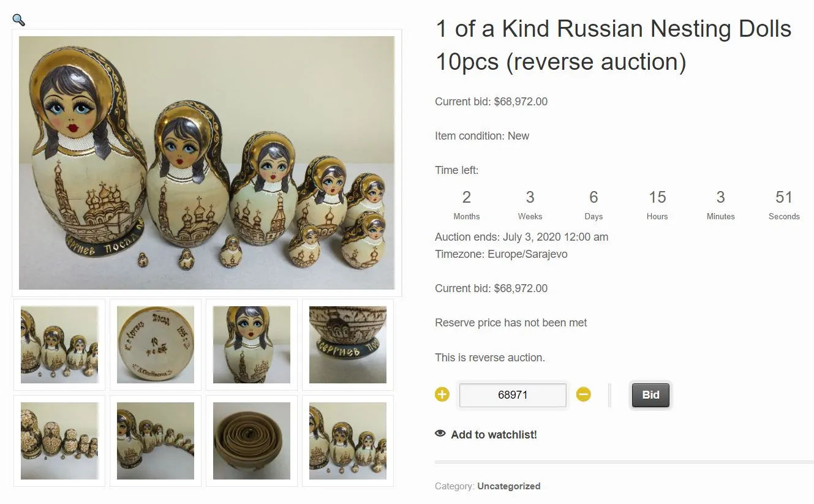
Task: Select last thumbnail in bottom row
Action: click(348, 441)
